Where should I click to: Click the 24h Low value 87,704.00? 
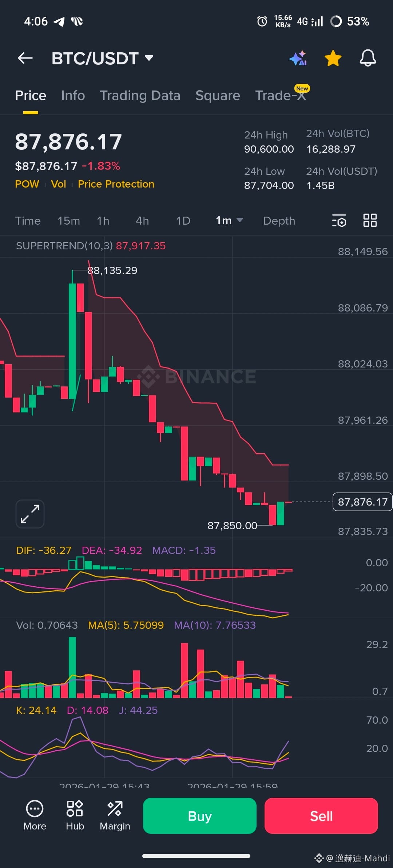(269, 185)
